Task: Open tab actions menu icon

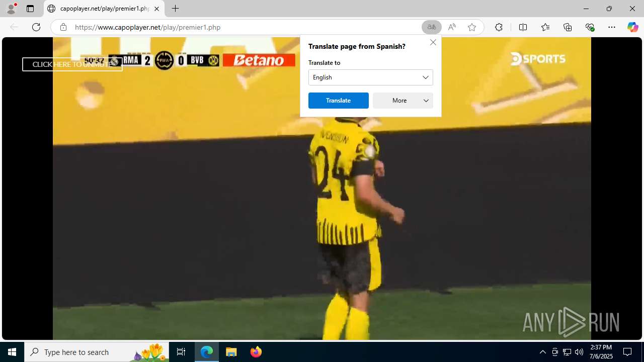Action: tap(30, 9)
